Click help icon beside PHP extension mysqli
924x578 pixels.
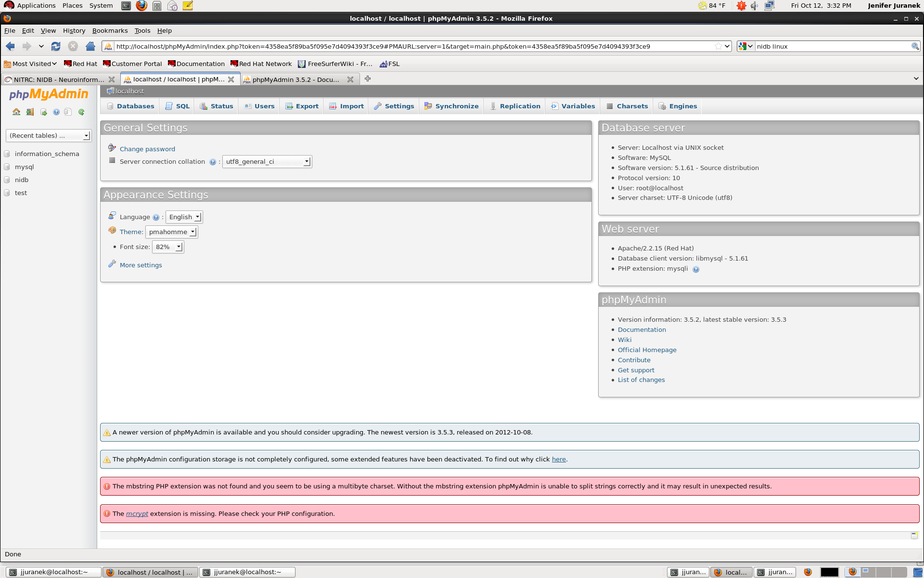(x=695, y=269)
